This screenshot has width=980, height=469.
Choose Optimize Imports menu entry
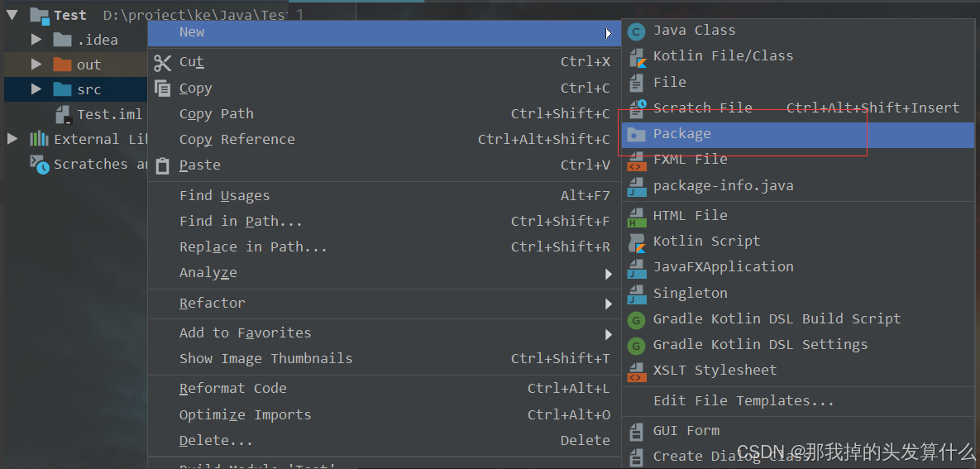point(385,415)
